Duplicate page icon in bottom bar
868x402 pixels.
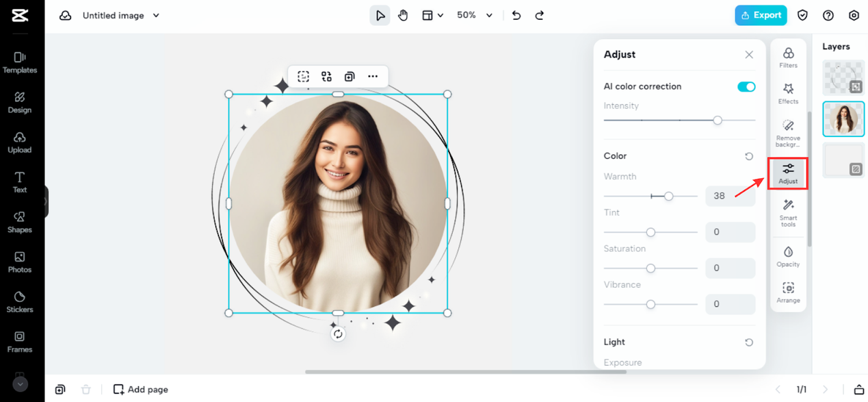coord(60,390)
